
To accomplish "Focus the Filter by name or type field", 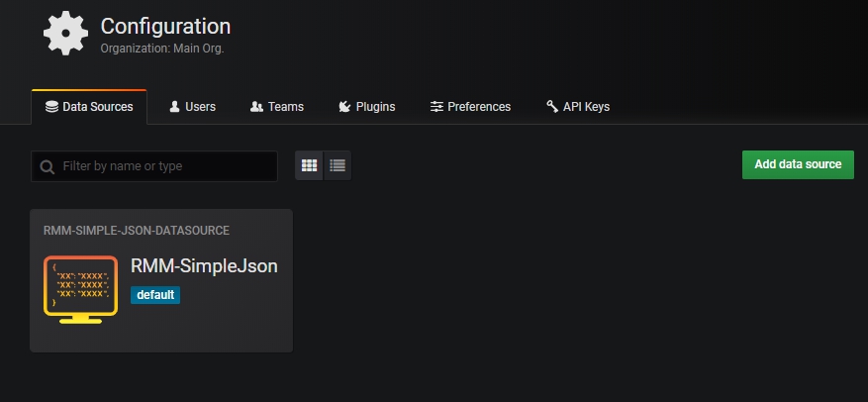I will coord(163,166).
